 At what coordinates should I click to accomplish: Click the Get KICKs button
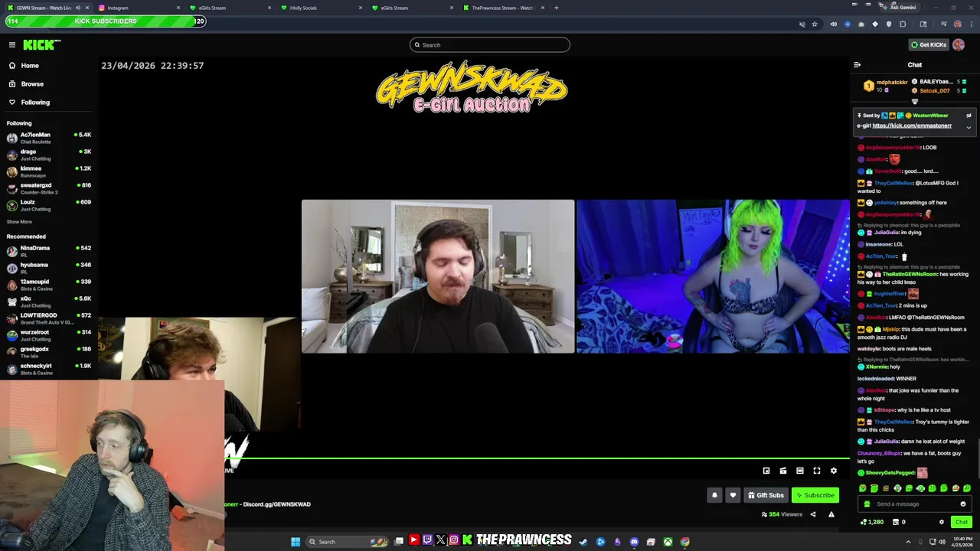[x=929, y=44]
